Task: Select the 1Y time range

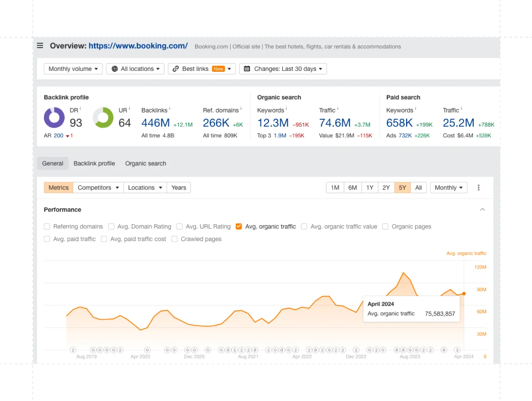Action: click(370, 187)
